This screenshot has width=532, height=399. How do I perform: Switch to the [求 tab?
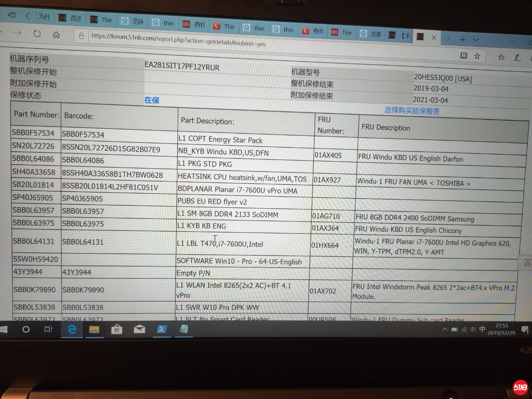pyautogui.click(x=399, y=35)
